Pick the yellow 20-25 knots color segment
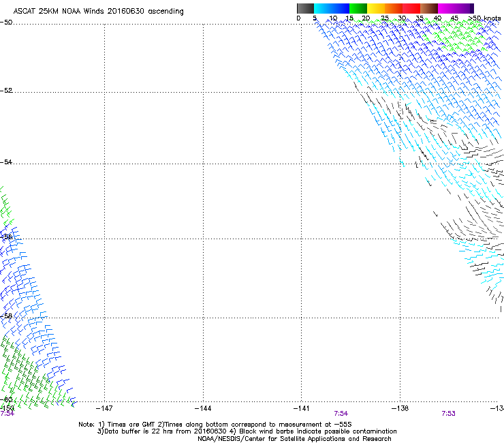This screenshot has height=443, width=504. point(376,8)
